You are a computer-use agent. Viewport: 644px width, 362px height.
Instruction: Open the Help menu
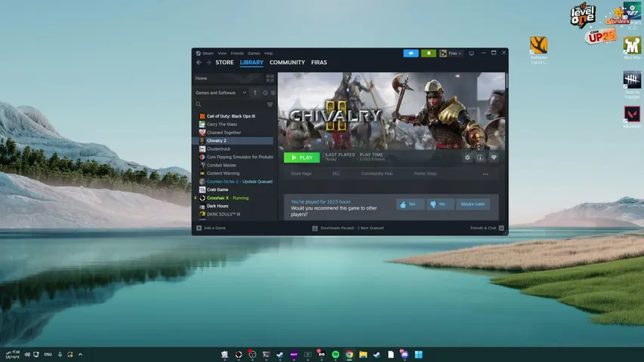(268, 54)
